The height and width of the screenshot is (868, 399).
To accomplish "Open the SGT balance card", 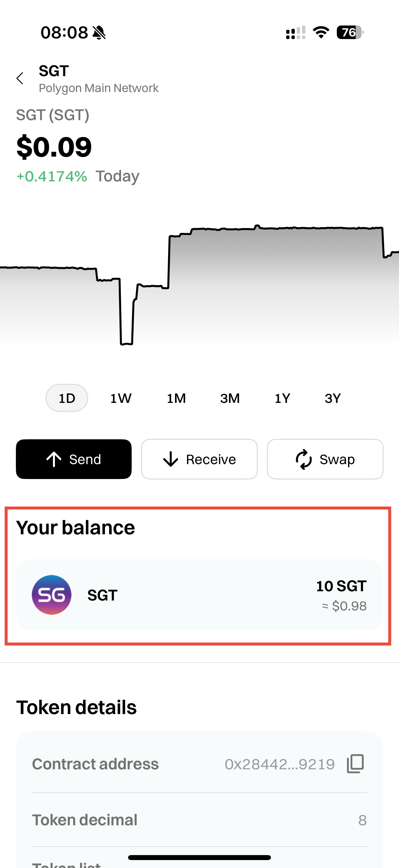I will 199,595.
